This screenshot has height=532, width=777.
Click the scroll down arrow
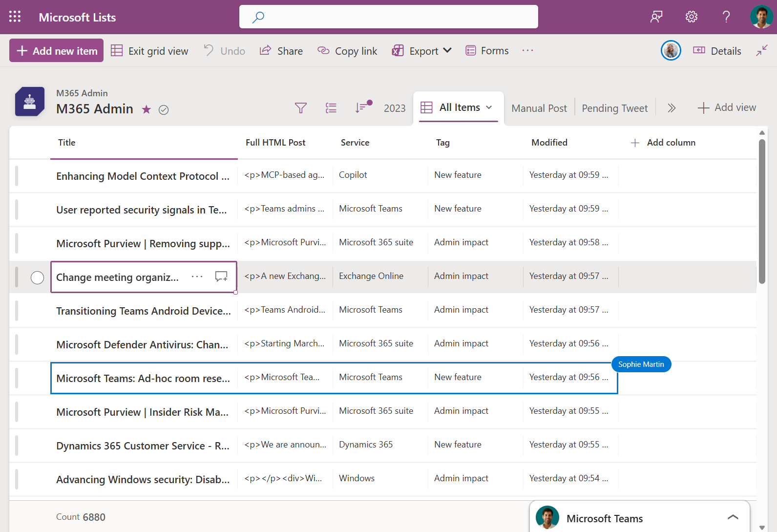click(762, 527)
